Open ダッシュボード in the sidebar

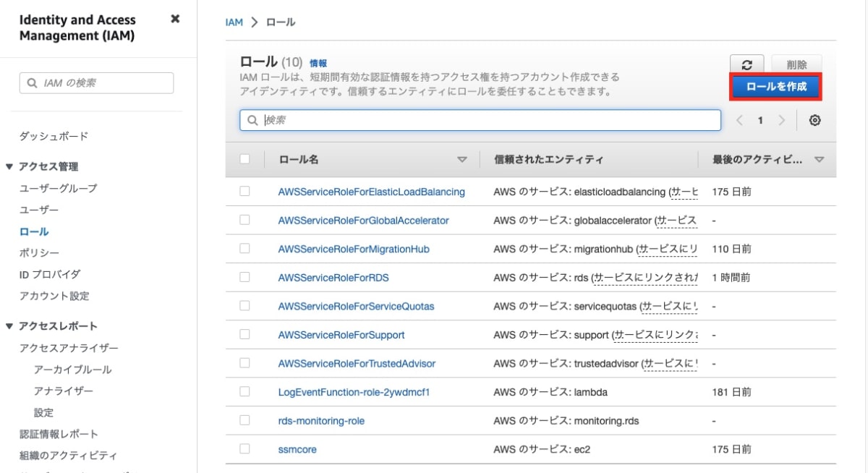point(54,136)
